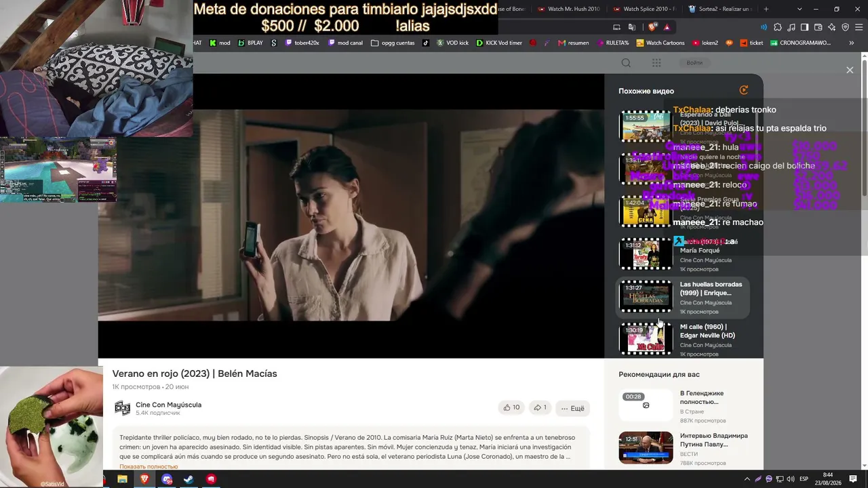868x488 pixels.
Task: Open the tab search dropdown arrow
Action: pyautogui.click(x=800, y=9)
